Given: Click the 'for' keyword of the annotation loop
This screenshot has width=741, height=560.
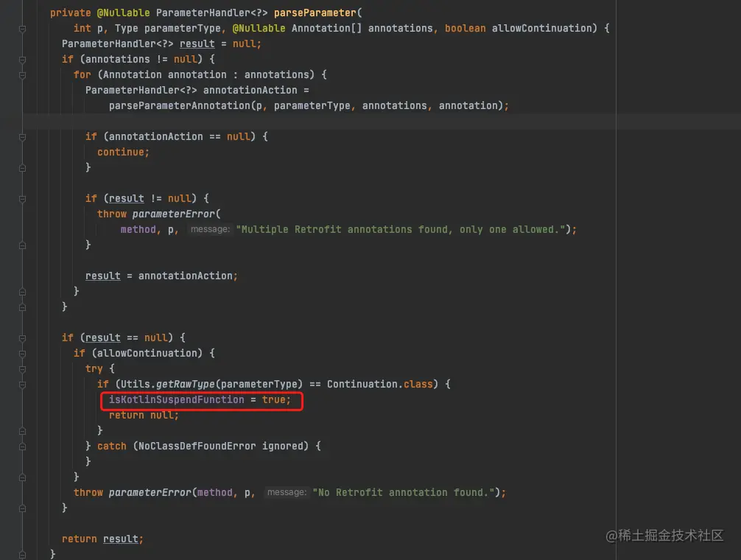Looking at the screenshot, I should [x=82, y=74].
